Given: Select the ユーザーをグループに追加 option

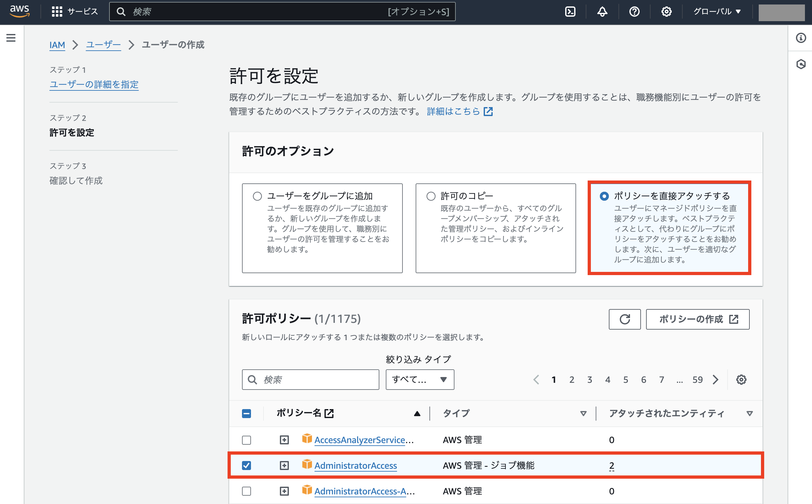Looking at the screenshot, I should click(x=257, y=196).
